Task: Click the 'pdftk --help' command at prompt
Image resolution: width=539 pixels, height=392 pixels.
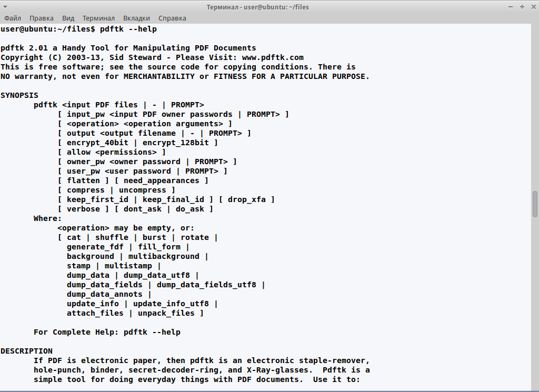Action: [128, 29]
